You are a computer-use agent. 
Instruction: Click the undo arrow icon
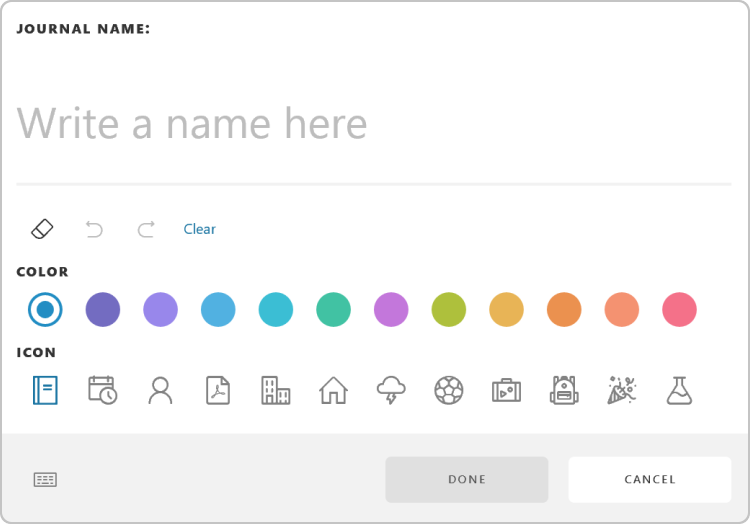tap(94, 229)
